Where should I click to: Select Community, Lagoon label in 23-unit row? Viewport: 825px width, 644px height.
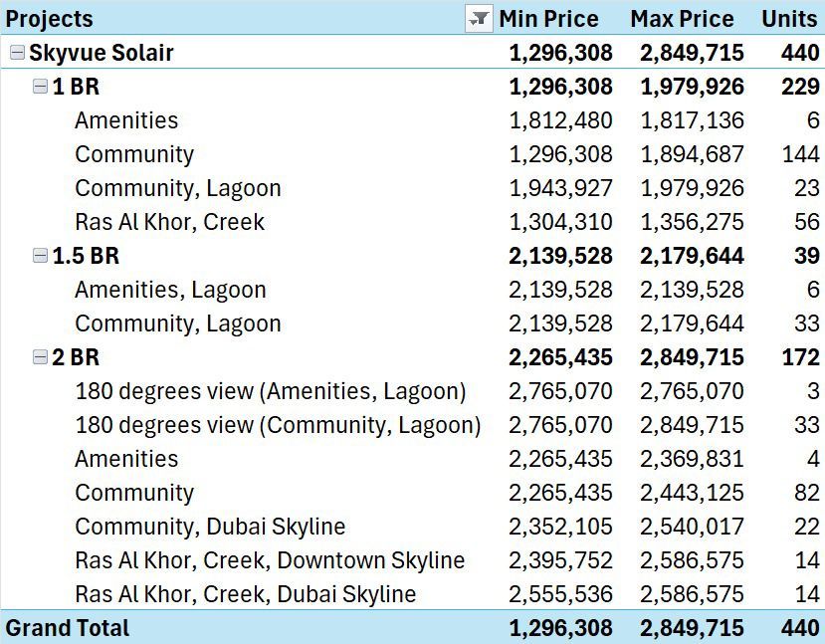(178, 188)
